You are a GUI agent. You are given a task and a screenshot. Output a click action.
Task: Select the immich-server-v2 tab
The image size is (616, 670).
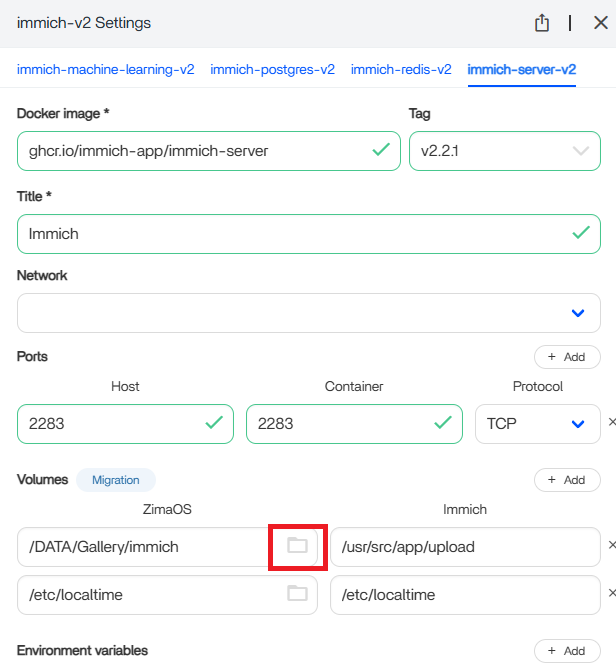click(x=521, y=70)
